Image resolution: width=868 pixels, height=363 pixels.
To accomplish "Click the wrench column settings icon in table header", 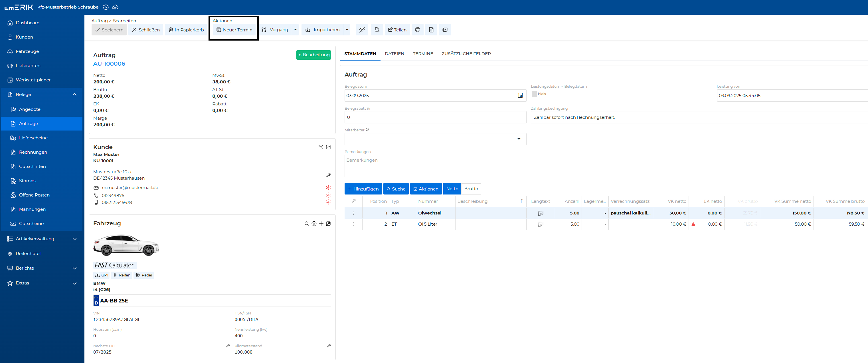I will (353, 201).
